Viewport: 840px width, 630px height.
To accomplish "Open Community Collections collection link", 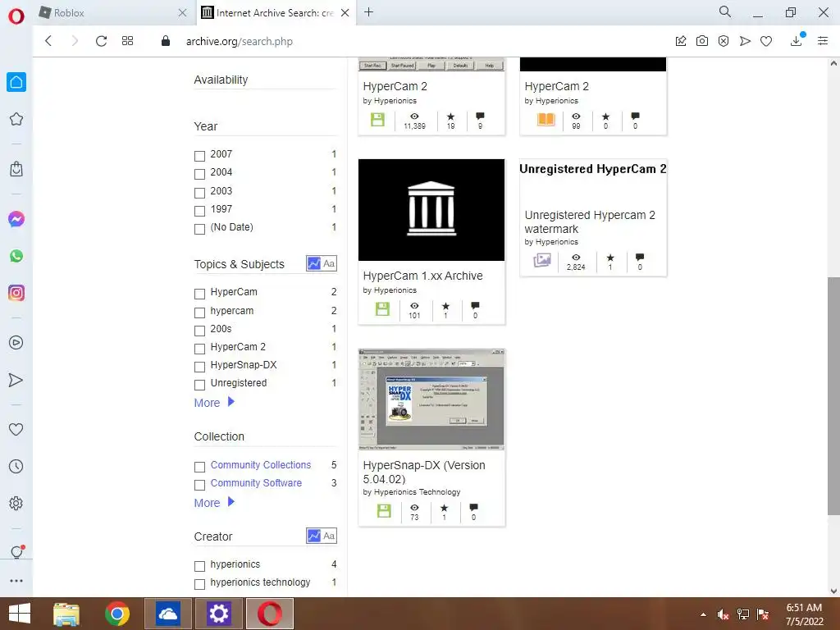I will 260,465.
